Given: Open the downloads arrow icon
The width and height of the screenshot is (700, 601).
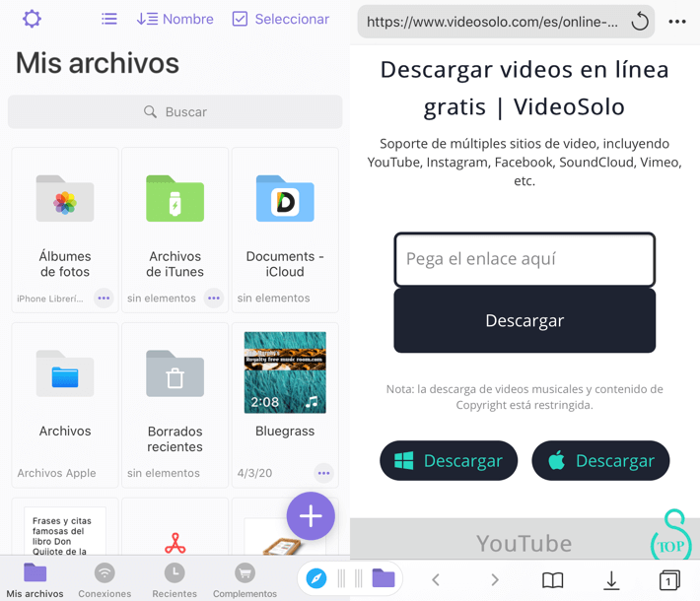Looking at the screenshot, I should (x=611, y=580).
